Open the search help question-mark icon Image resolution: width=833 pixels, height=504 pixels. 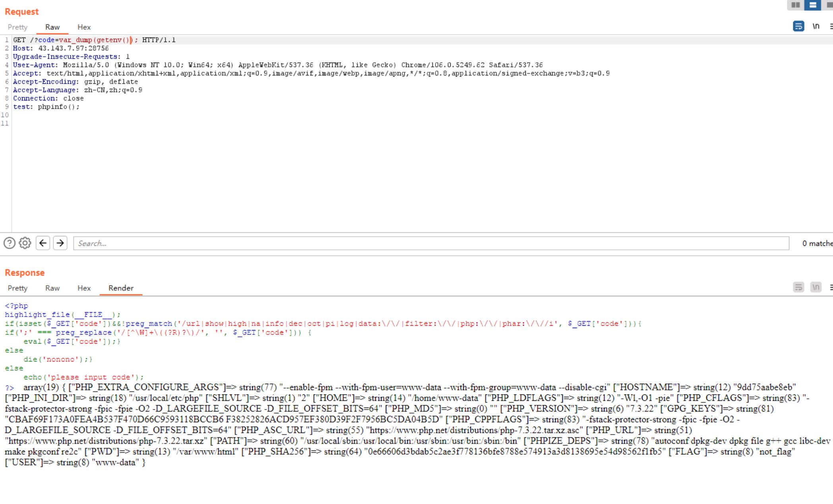[10, 243]
